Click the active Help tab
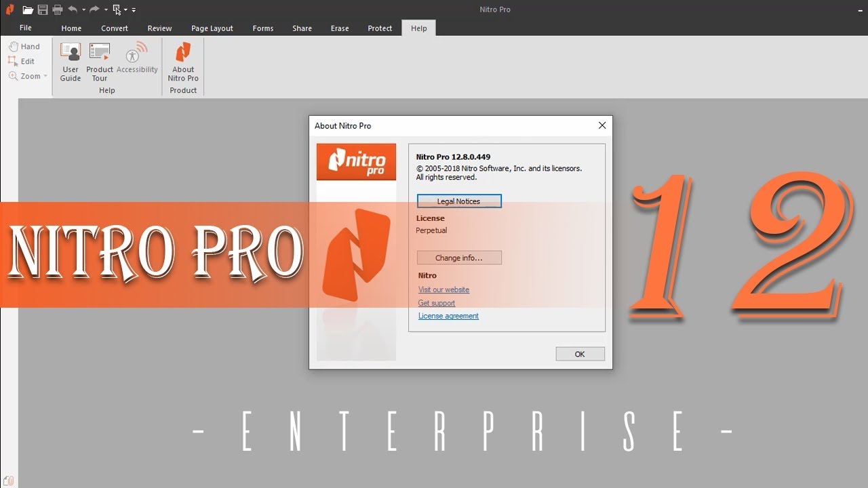868x488 pixels. pyautogui.click(x=419, y=28)
